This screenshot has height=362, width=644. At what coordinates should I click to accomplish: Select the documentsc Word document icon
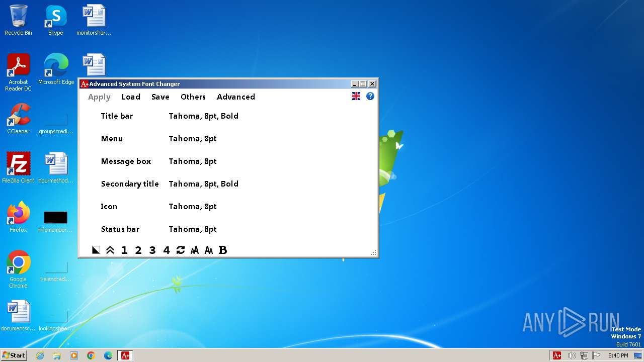[x=18, y=316]
